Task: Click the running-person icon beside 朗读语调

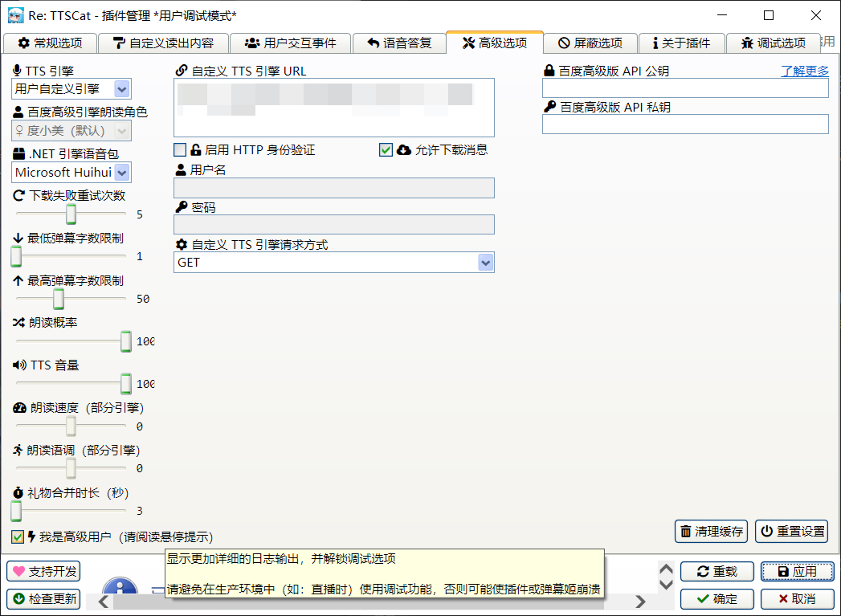Action: (18, 450)
